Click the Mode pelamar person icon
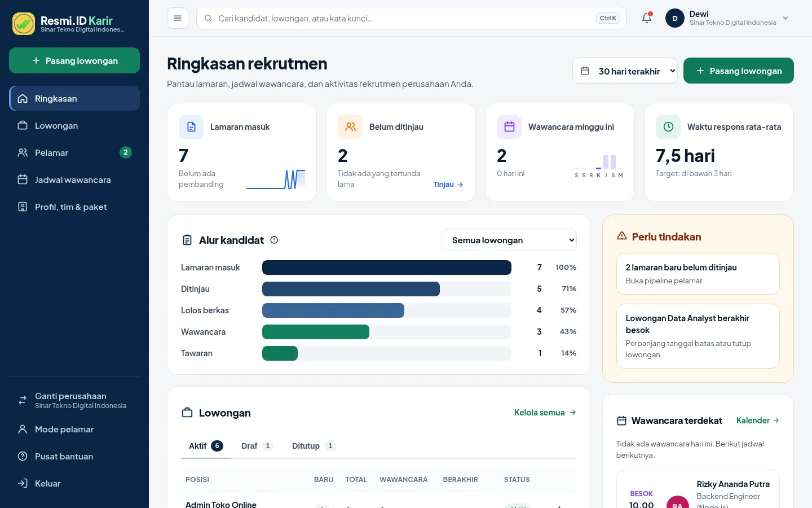812x508 pixels. click(x=23, y=429)
